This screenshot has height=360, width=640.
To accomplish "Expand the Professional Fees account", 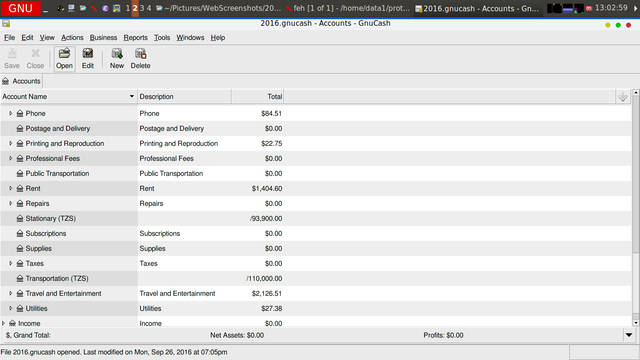I will click(11, 158).
